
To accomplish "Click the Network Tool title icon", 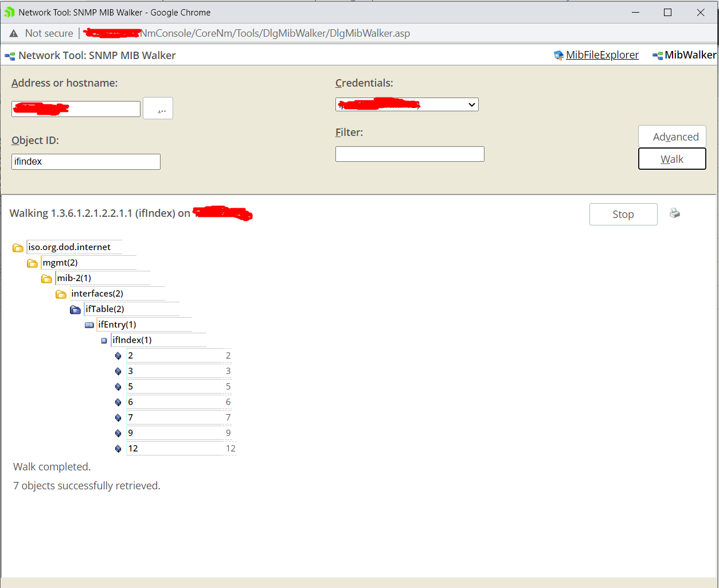I will click(x=10, y=56).
